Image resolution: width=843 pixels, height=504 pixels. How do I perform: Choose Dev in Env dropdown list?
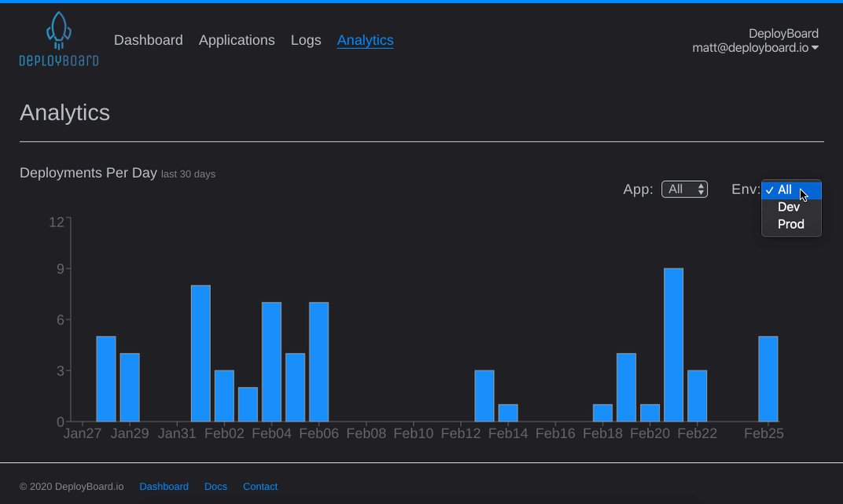click(x=791, y=208)
